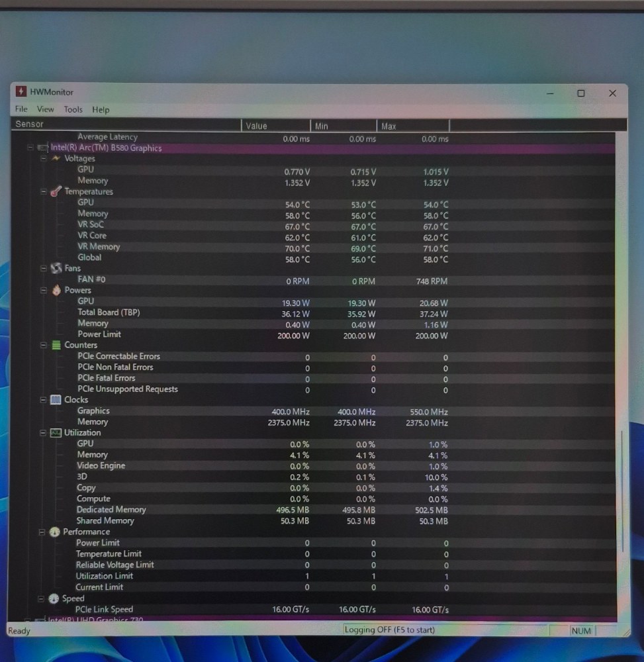Screen dimensions: 644x662
Task: Select the VR Core temperature row
Action: 313,236
